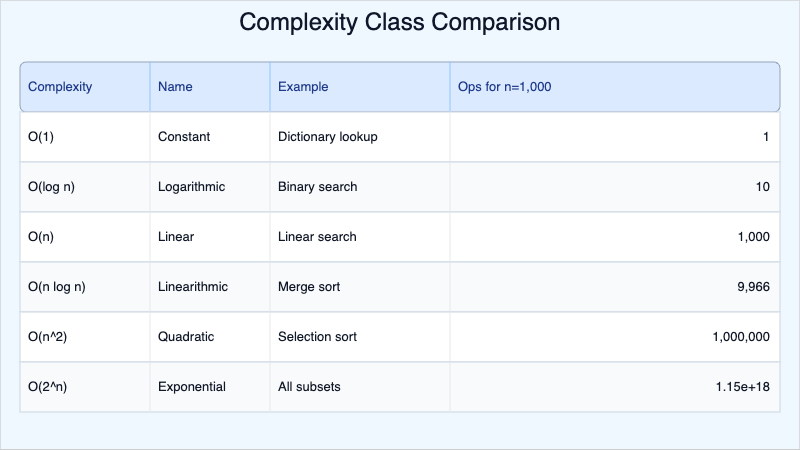Select the Linear search example cell

317,237
